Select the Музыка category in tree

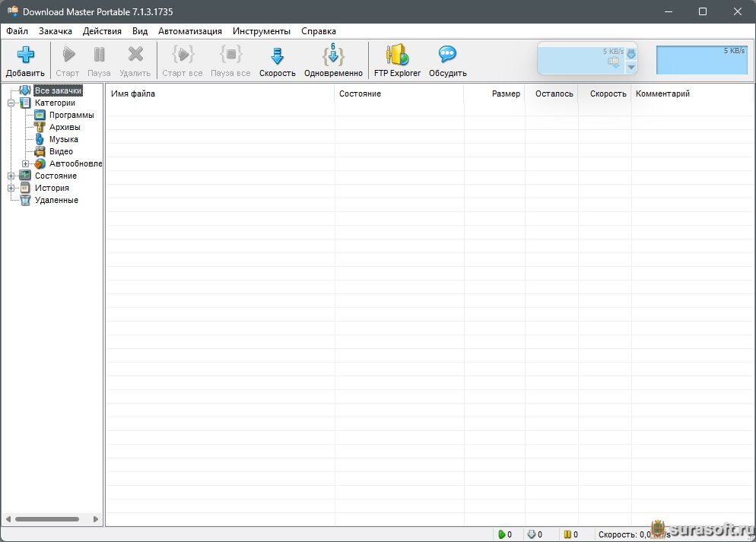[63, 139]
